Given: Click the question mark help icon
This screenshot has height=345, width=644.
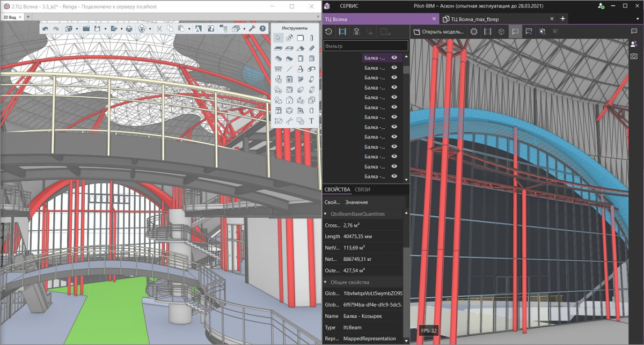Looking at the screenshot, I should [x=262, y=28].
